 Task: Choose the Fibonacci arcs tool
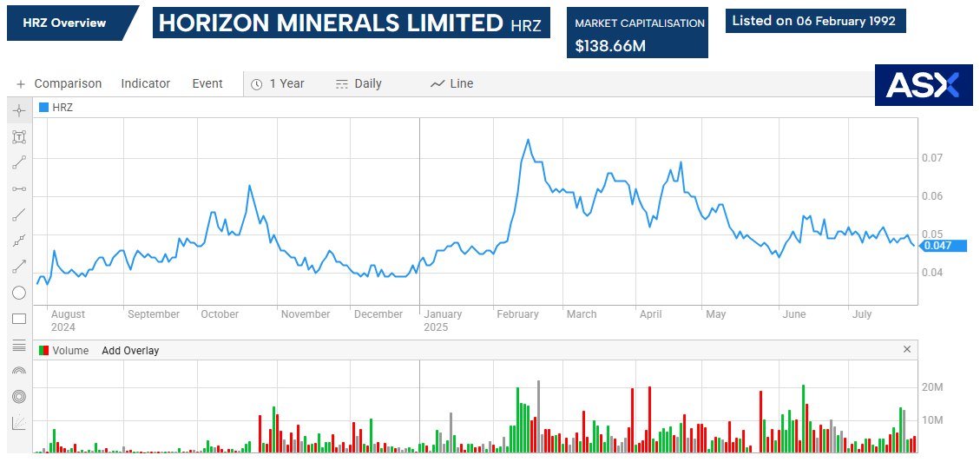point(19,371)
